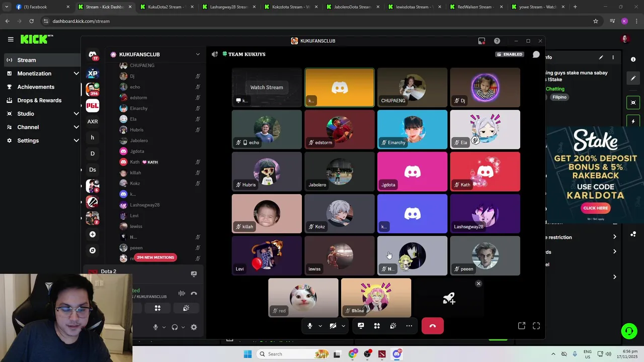644x362 pixels.
Task: Turn on camera in call bar
Action: coord(333,326)
